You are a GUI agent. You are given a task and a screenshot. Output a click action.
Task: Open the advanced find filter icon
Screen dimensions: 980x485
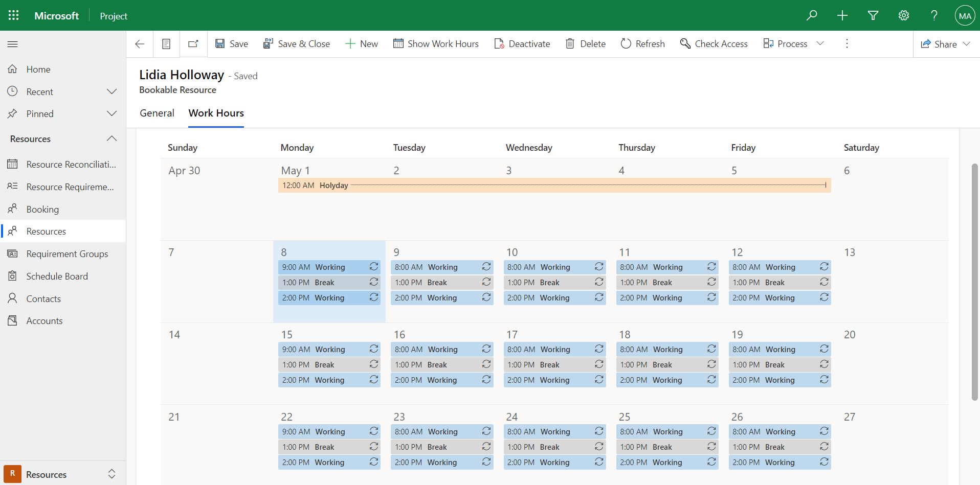[x=873, y=15]
